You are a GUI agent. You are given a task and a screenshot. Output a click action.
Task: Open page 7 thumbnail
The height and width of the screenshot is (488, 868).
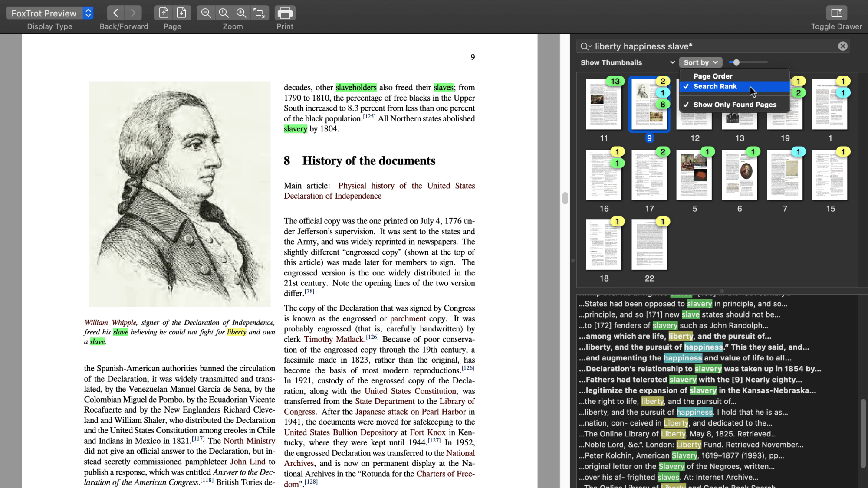(785, 175)
